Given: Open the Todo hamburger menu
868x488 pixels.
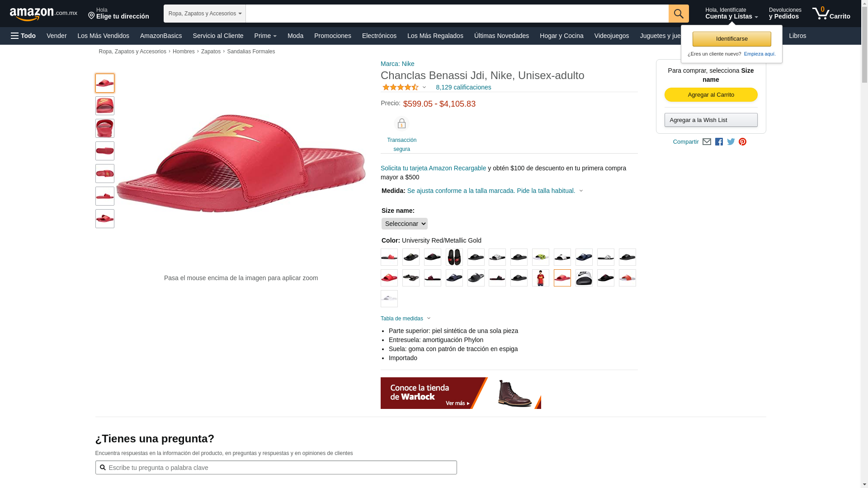Looking at the screenshot, I should click(24, 36).
